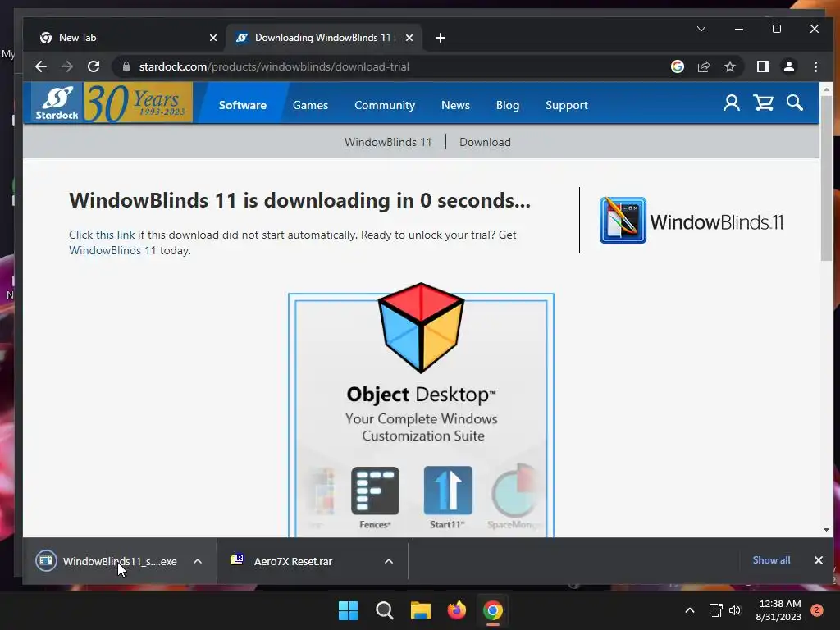Open the Blog page
This screenshot has width=840, height=630.
(x=507, y=105)
